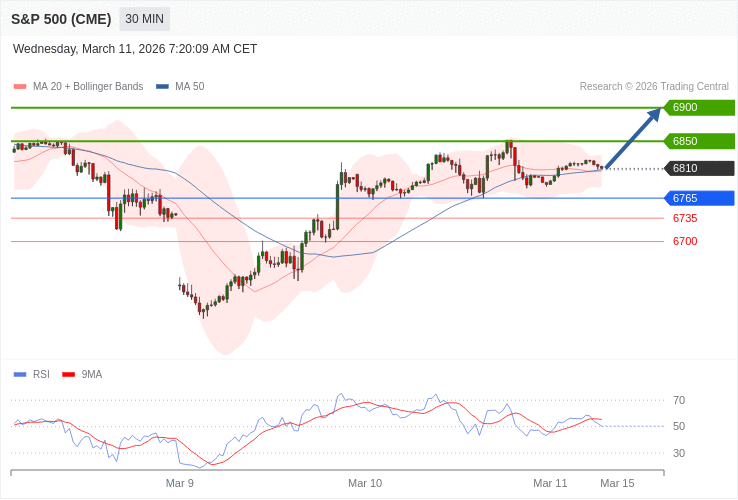Image resolution: width=738 pixels, height=500 pixels.
Task: Click the blue upward forecast arrow head
Action: [x=655, y=113]
